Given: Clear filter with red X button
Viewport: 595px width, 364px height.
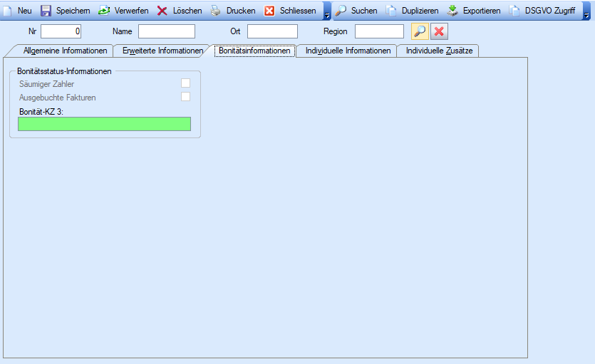Looking at the screenshot, I should [x=440, y=31].
